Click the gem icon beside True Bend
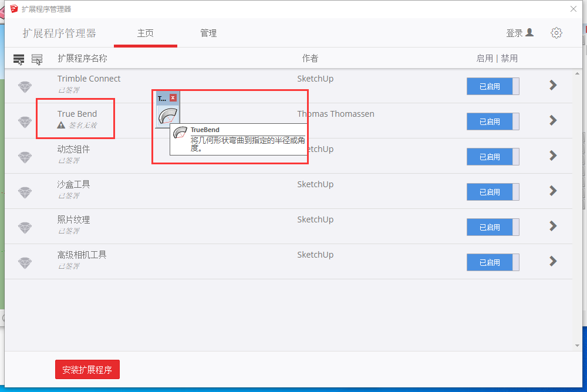The image size is (587, 392). (25, 122)
